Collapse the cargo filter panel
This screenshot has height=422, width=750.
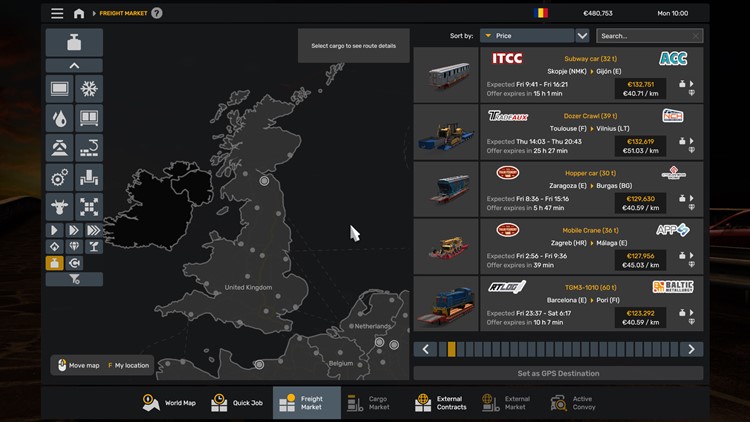click(74, 66)
